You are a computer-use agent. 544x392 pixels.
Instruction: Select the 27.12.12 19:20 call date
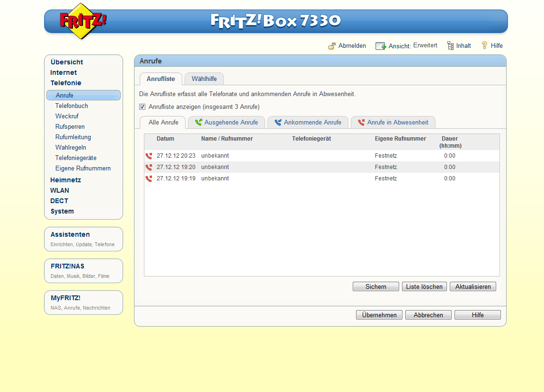coord(176,167)
